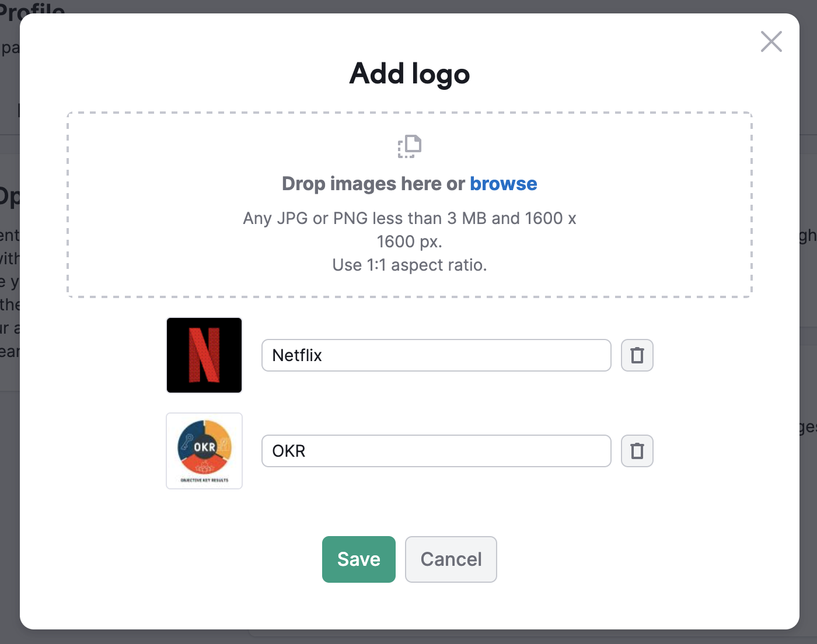Close the Add logo modal with X
The image size is (817, 644).
[771, 41]
